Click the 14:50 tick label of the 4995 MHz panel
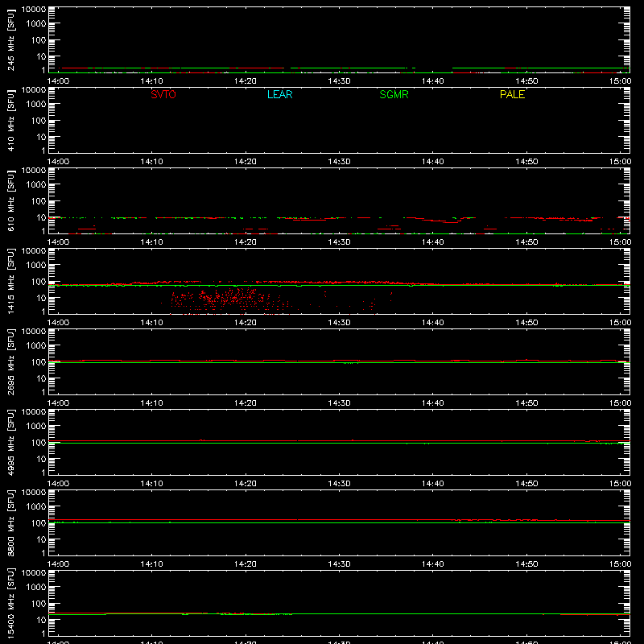Screen dimensions: 644x644 pyautogui.click(x=526, y=484)
